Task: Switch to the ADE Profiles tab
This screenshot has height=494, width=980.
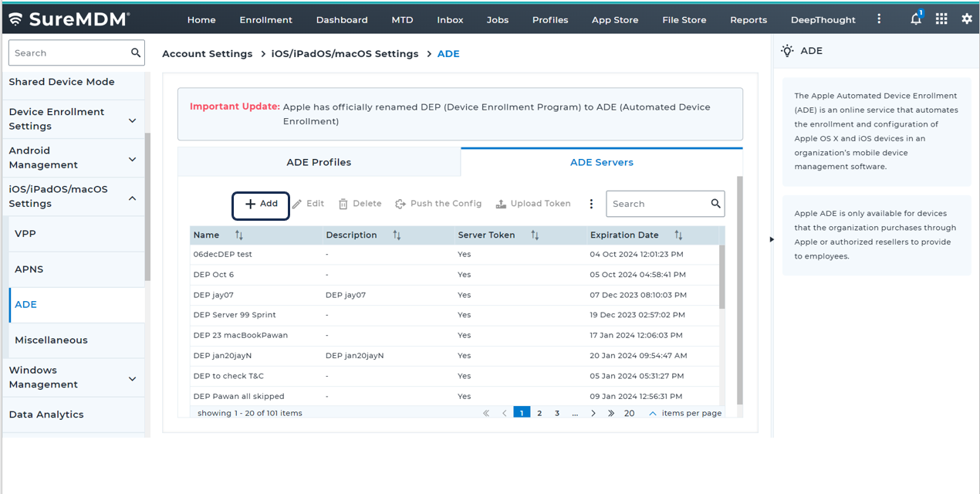Action: (319, 162)
